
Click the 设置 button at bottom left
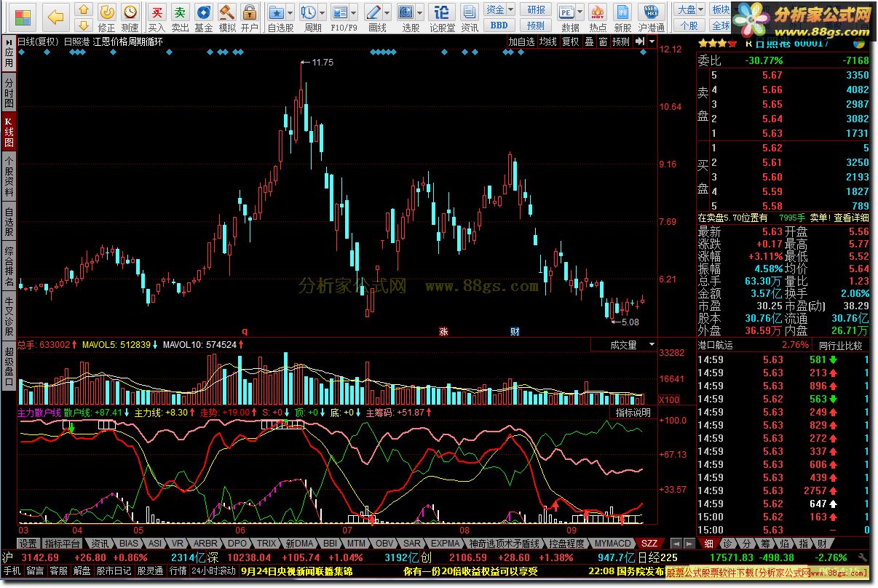[28, 544]
